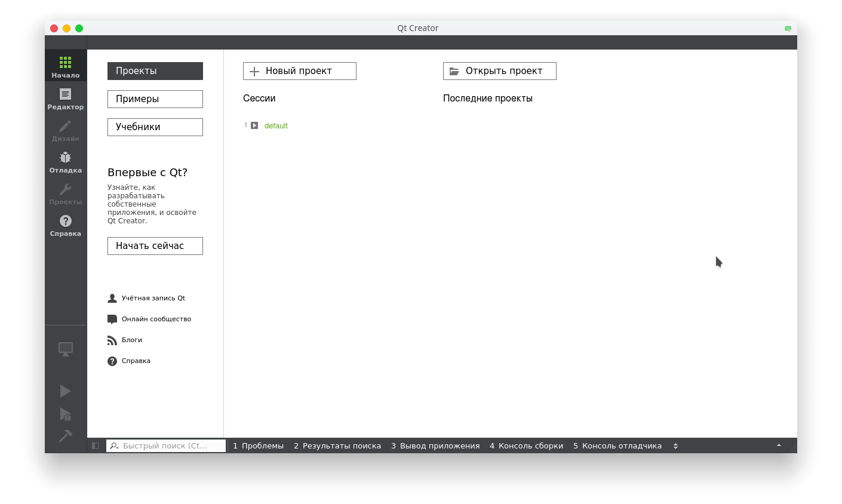Image resolution: width=842 pixels, height=504 pixels.
Task: Open the 1 Проблемы output pane
Action: pos(258,446)
